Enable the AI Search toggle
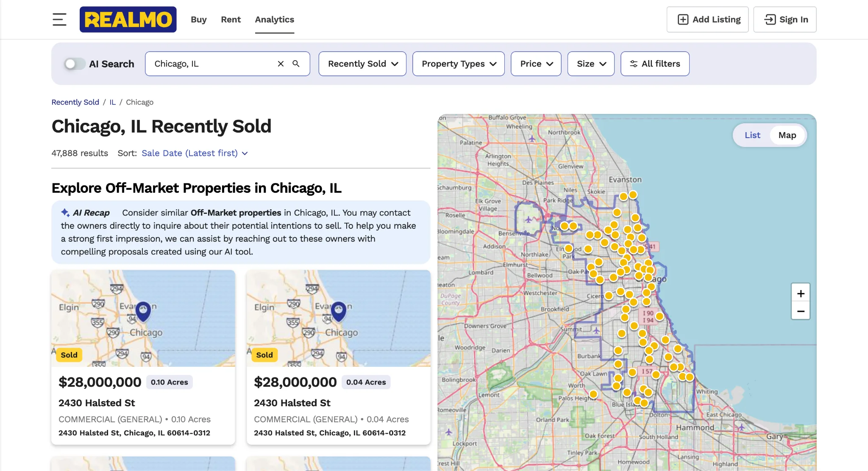Viewport: 868px width, 471px height. coord(75,64)
